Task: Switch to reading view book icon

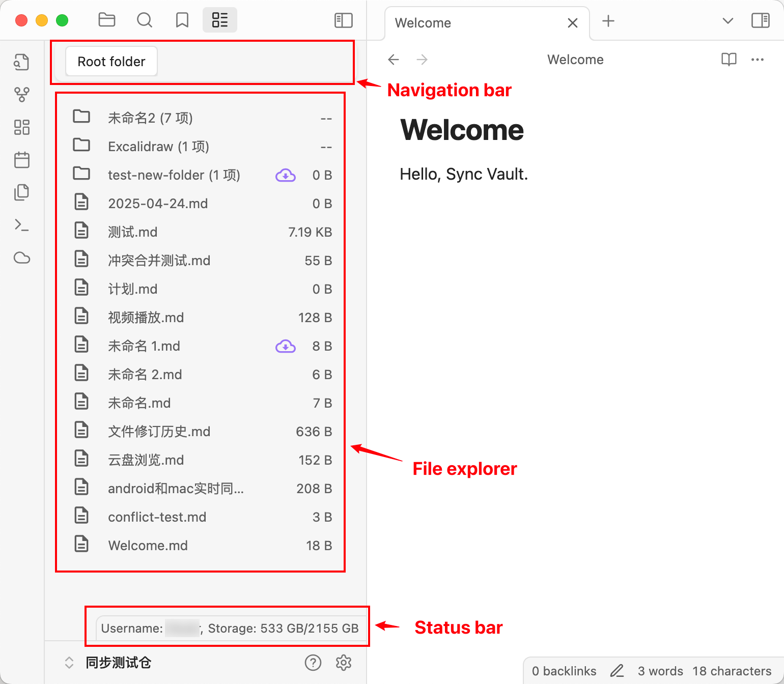Action: pos(729,60)
